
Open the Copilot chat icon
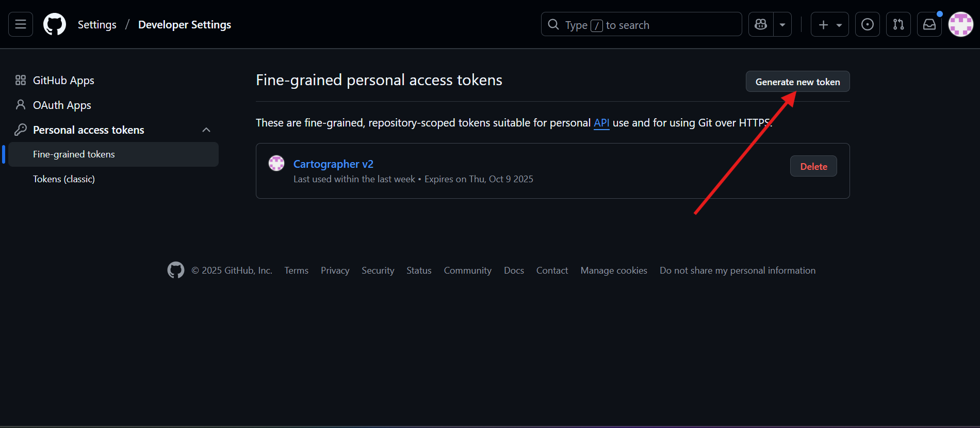click(761, 24)
